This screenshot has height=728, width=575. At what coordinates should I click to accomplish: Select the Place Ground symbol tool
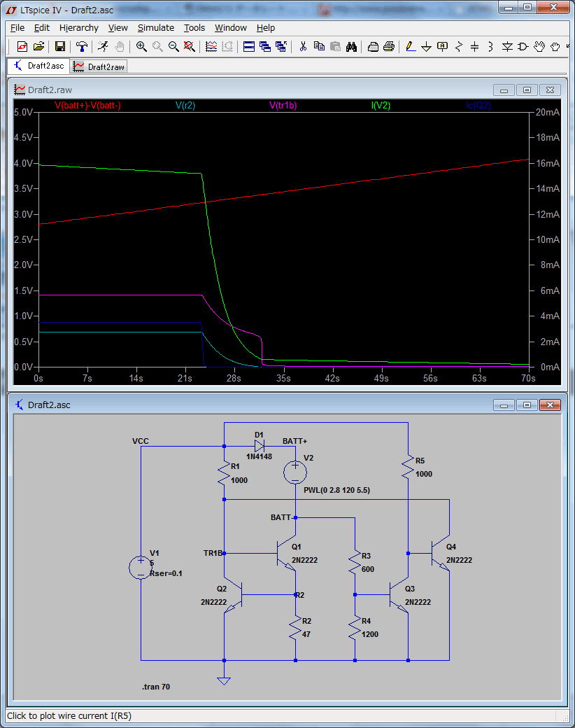[426, 46]
